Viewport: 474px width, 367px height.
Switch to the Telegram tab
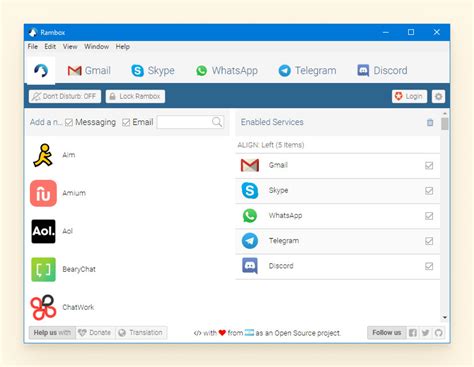307,71
